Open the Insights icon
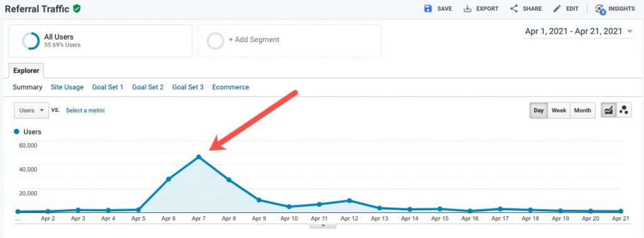This screenshot has width=644, height=238. [x=600, y=9]
